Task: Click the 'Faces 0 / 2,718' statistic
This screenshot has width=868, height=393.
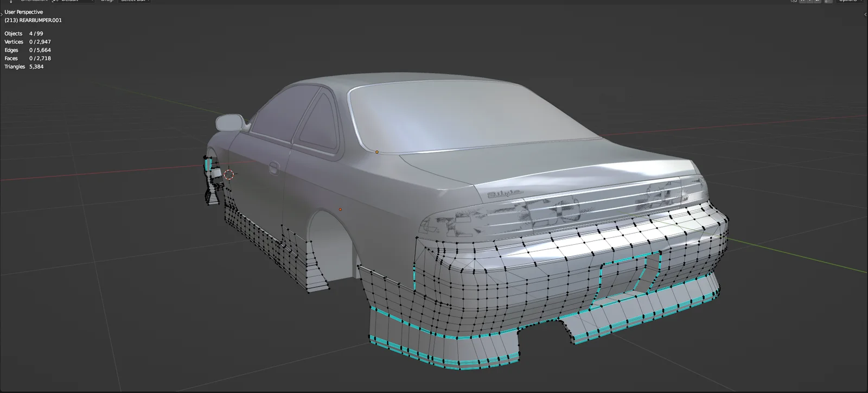Action: pyautogui.click(x=28, y=58)
